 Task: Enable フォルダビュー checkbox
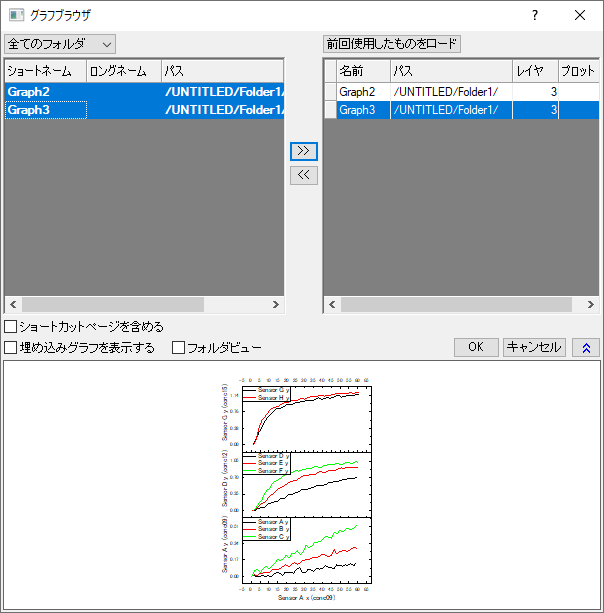(178, 348)
